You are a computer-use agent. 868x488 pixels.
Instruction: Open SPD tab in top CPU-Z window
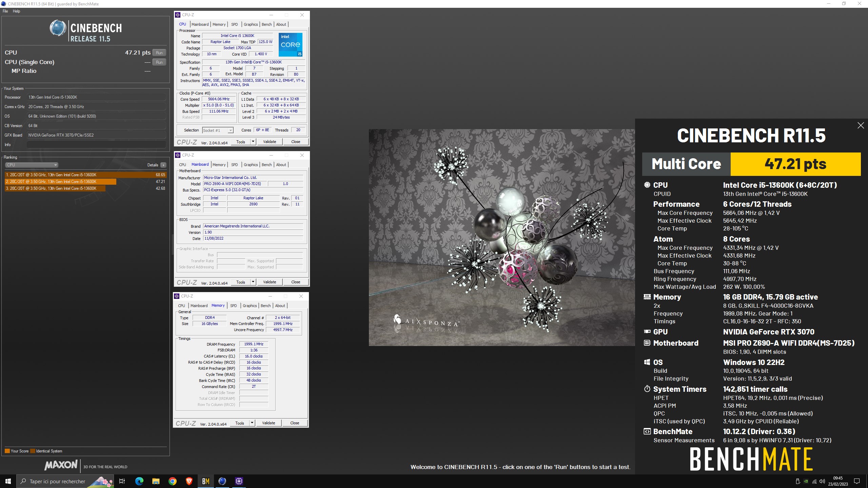point(234,24)
